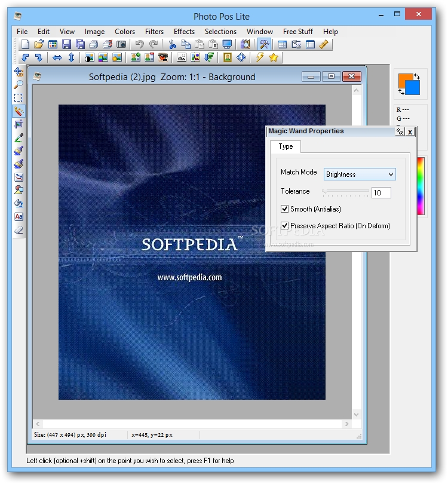Open the red-eye removal tool
448x484 pixels.
coord(163,57)
